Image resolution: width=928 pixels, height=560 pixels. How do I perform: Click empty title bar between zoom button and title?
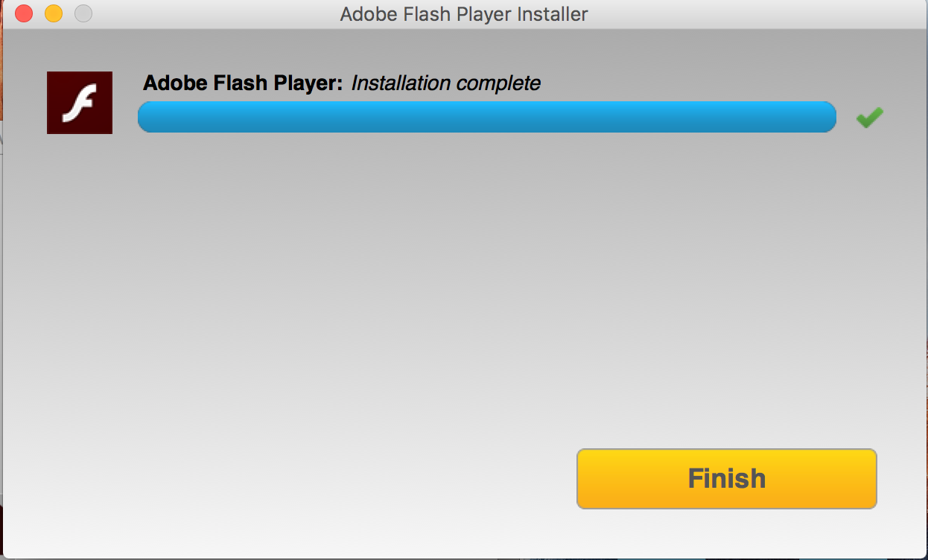coord(209,14)
